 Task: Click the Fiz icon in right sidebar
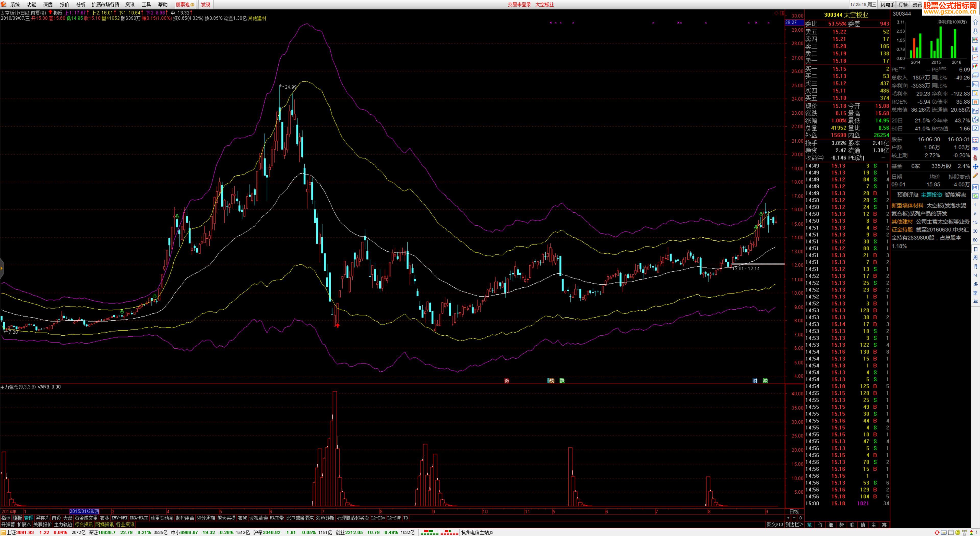975,111
